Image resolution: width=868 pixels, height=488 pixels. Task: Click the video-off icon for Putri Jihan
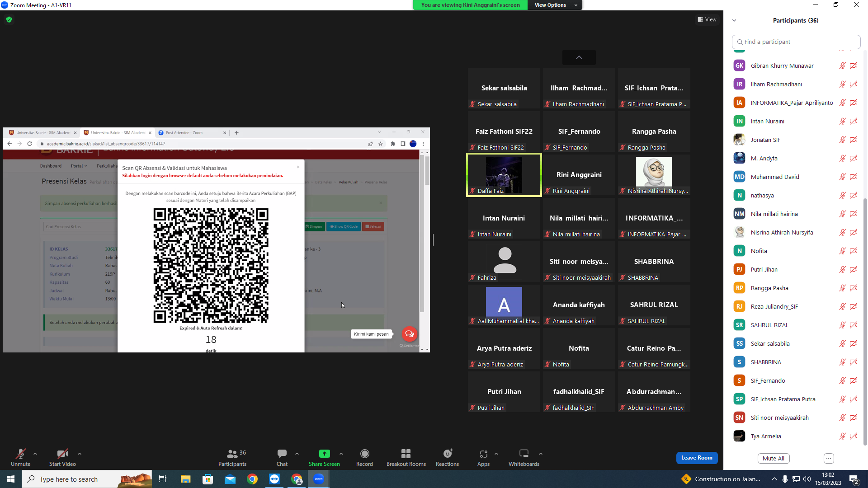(854, 269)
